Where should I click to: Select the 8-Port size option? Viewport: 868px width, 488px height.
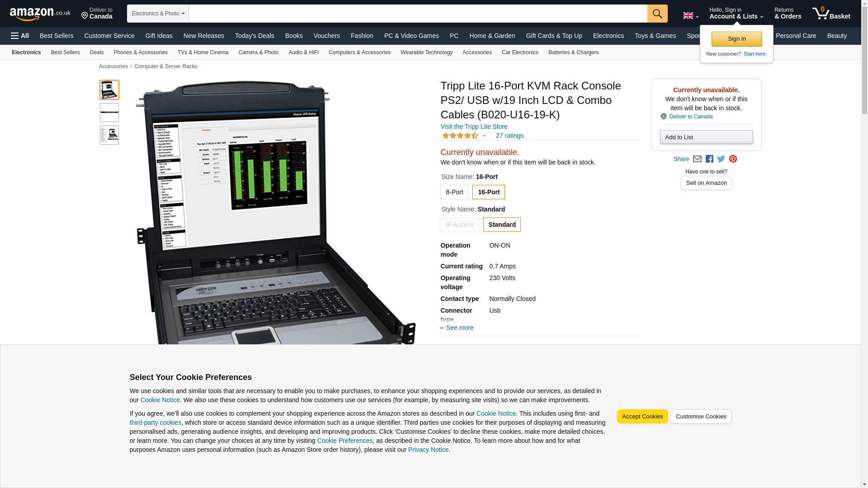[x=454, y=192]
